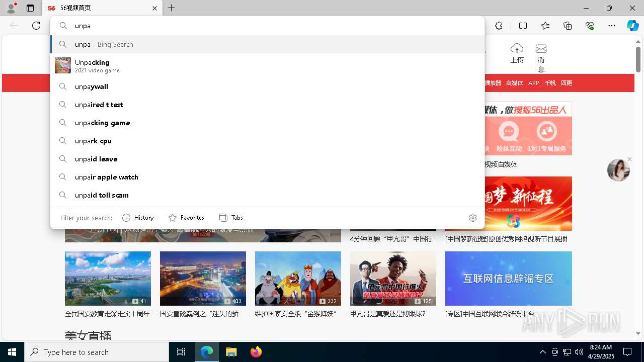Open the 四面 nav link

click(x=567, y=83)
